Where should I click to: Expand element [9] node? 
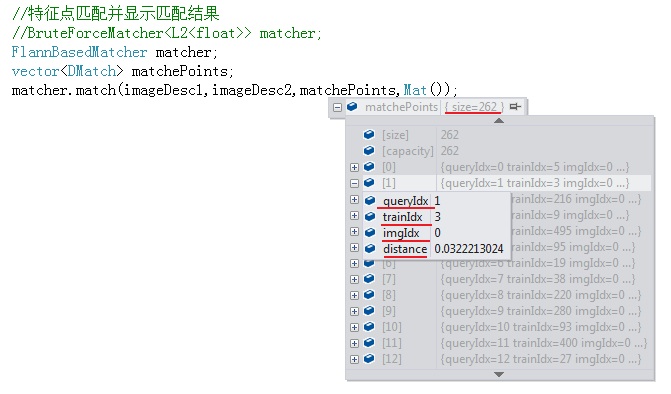coord(354,311)
